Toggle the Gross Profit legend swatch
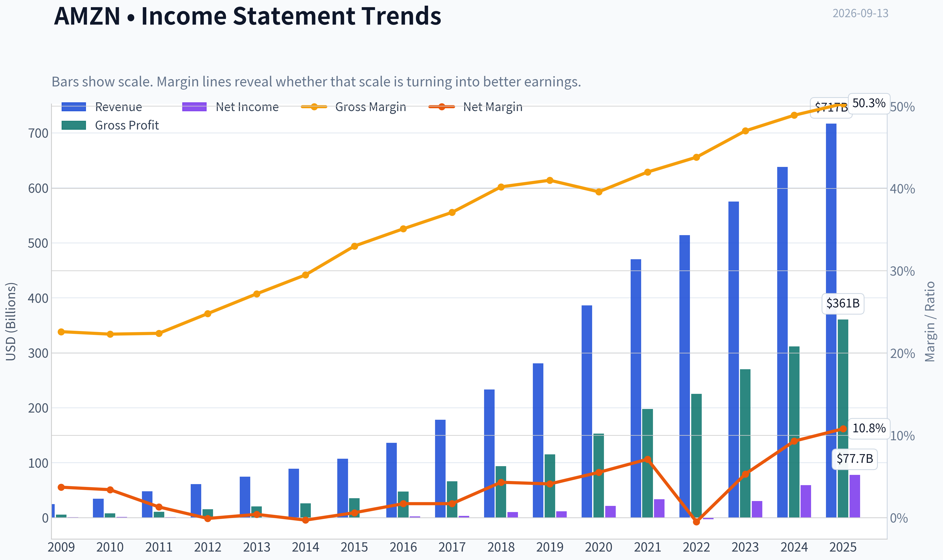 coord(74,125)
